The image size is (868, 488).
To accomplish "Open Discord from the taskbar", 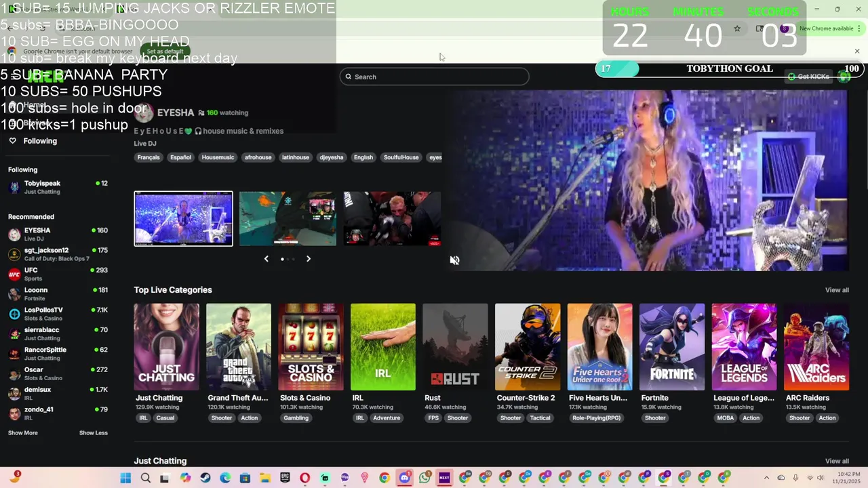I will point(405,478).
